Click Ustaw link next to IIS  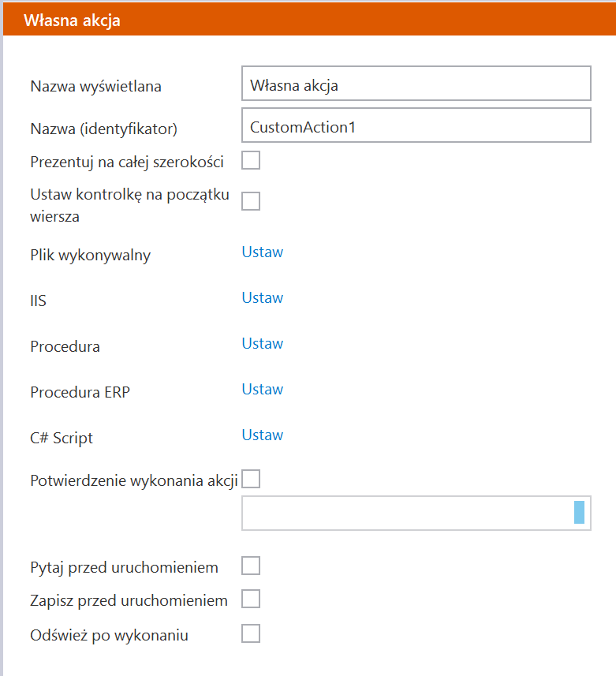coord(262,298)
